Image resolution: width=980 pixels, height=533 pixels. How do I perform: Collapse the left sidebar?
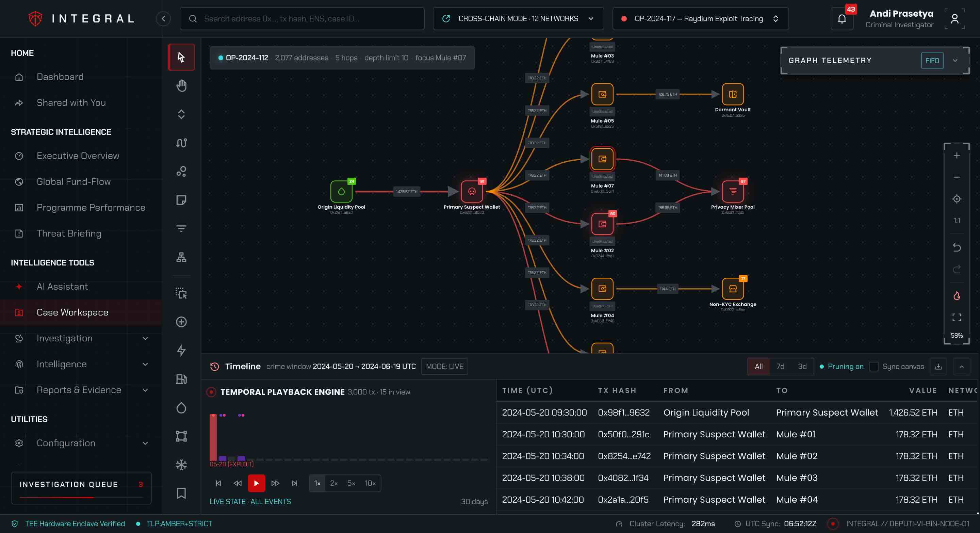[x=163, y=19]
